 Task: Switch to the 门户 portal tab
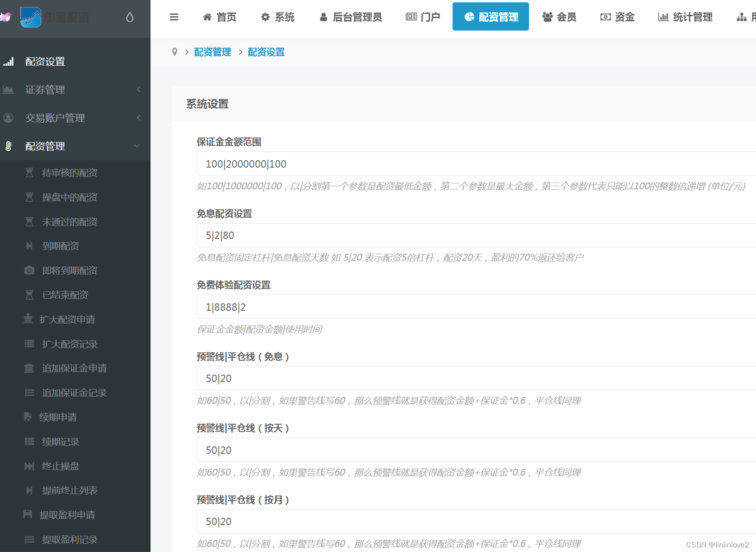(x=423, y=17)
